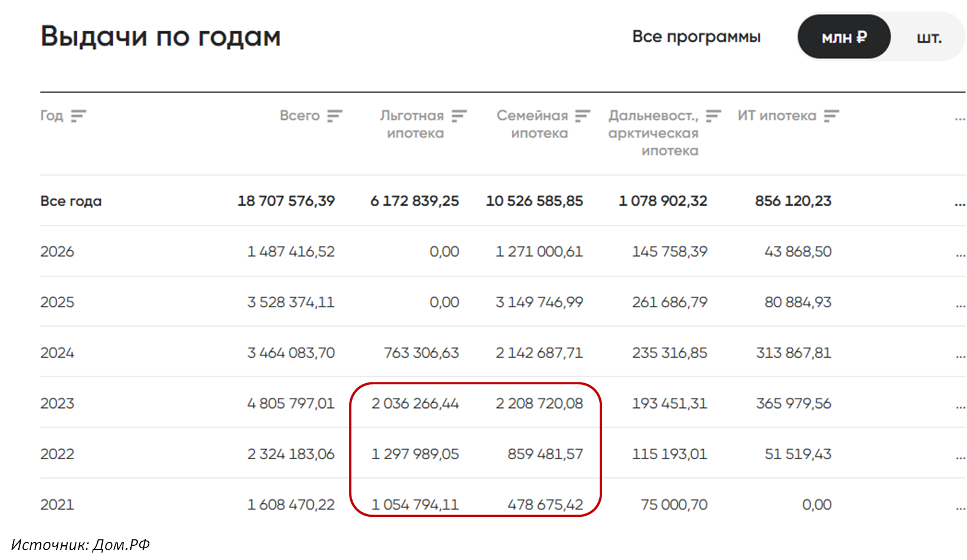Click cell 763 306,63

[421, 353]
